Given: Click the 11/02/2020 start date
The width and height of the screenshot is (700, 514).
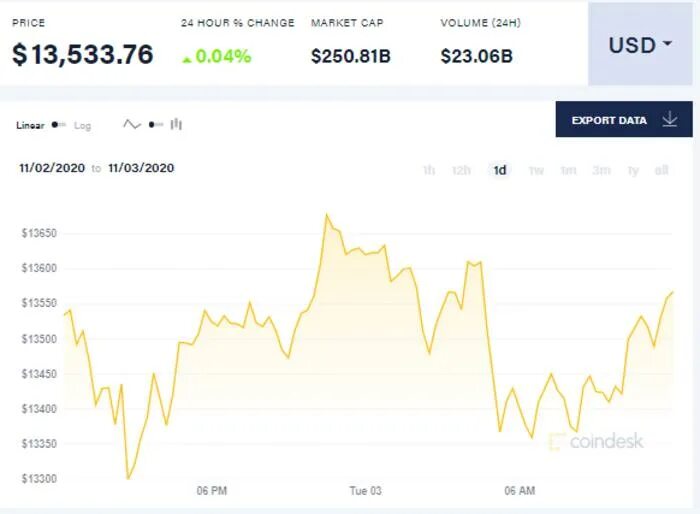Looking at the screenshot, I should [52, 168].
